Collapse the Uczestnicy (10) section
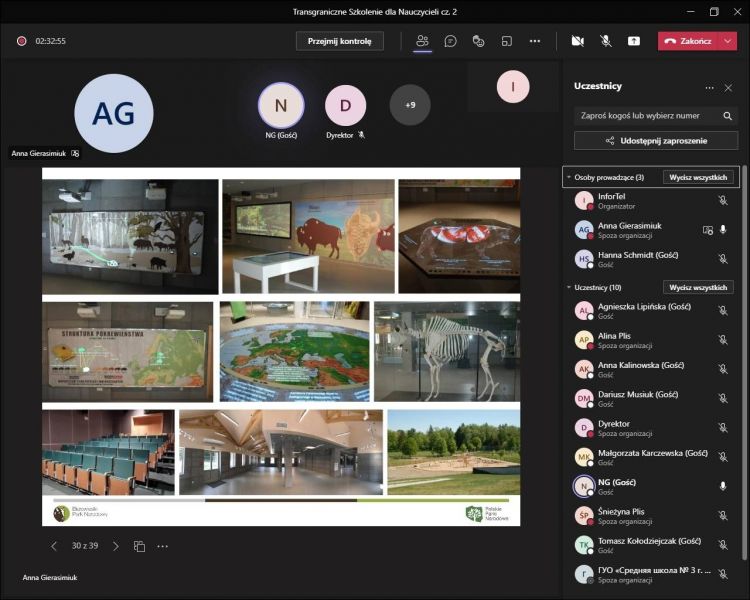The width and height of the screenshot is (750, 600). tap(569, 287)
